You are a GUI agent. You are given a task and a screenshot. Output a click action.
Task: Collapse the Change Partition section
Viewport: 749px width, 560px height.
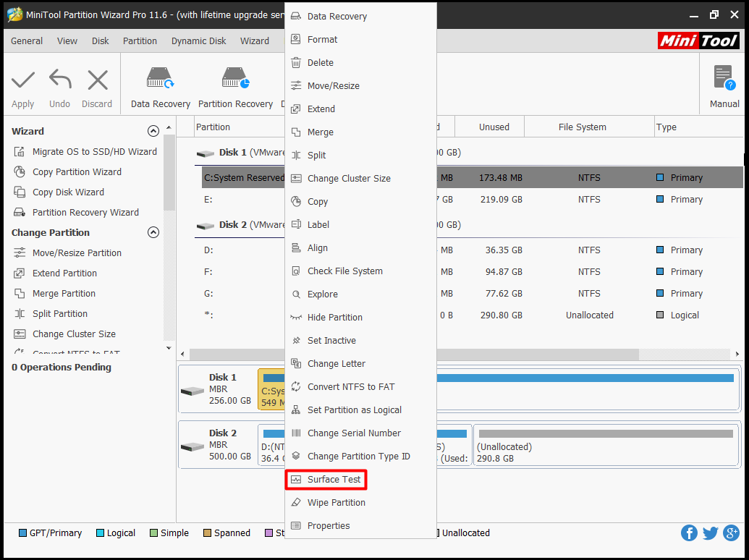click(x=153, y=232)
